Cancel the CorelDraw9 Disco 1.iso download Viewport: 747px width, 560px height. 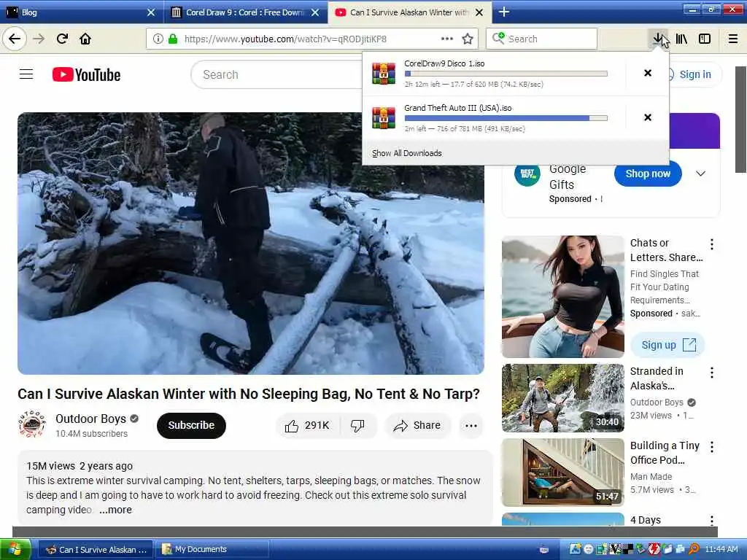tap(648, 73)
